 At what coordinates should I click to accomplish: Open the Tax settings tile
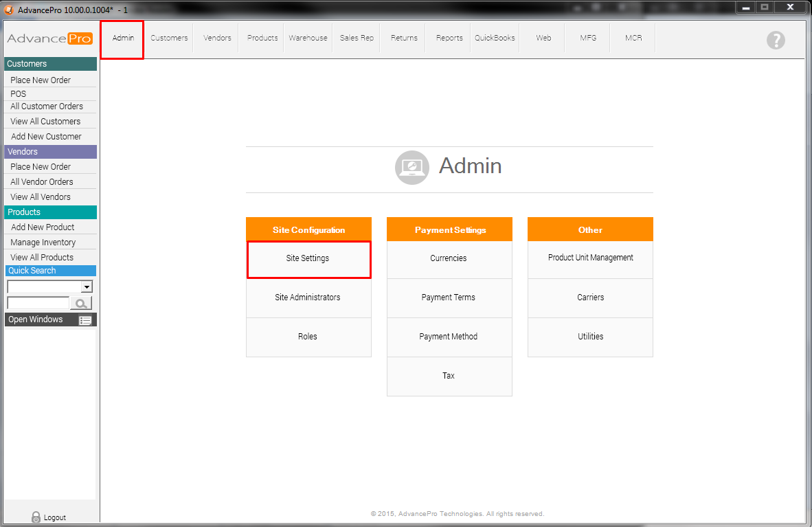tap(449, 376)
